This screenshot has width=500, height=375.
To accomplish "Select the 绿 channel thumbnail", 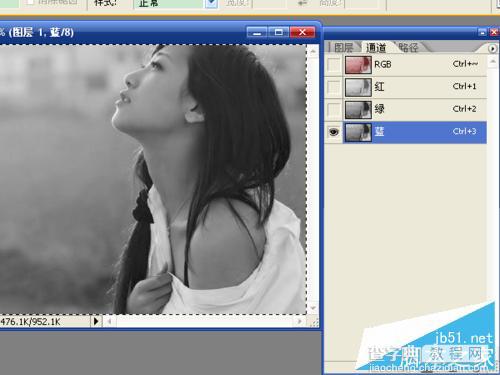I will [x=358, y=109].
